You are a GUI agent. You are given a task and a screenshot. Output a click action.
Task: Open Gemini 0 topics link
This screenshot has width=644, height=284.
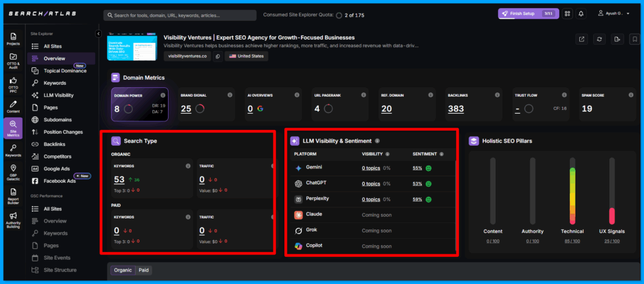370,168
